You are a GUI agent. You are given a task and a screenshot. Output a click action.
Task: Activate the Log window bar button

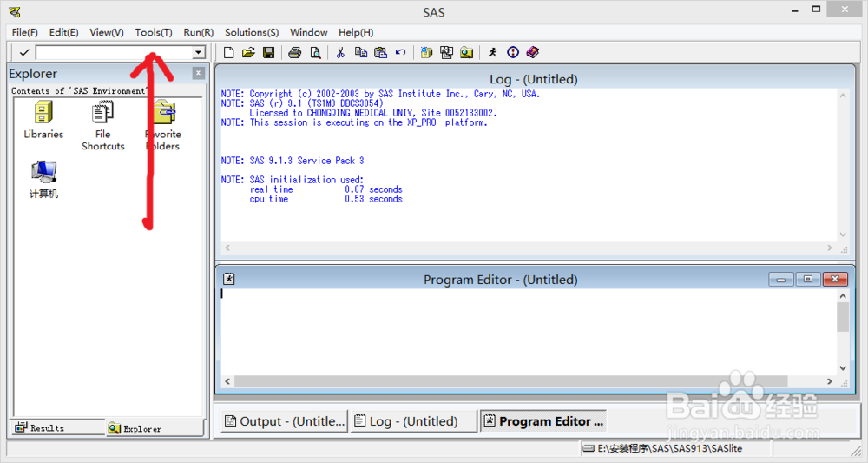[413, 421]
